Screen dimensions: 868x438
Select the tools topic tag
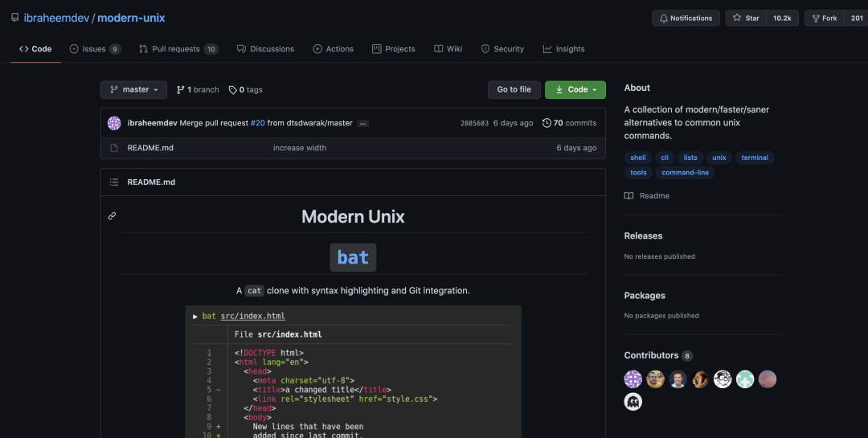click(638, 173)
